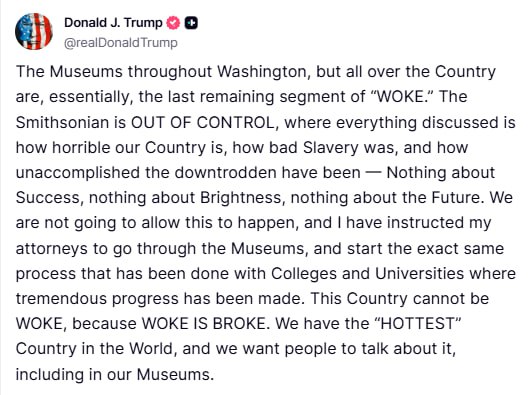Viewport: 532px width, 395px height.
Task: Open the @realDonaldTrump handle link
Action: 121,43
